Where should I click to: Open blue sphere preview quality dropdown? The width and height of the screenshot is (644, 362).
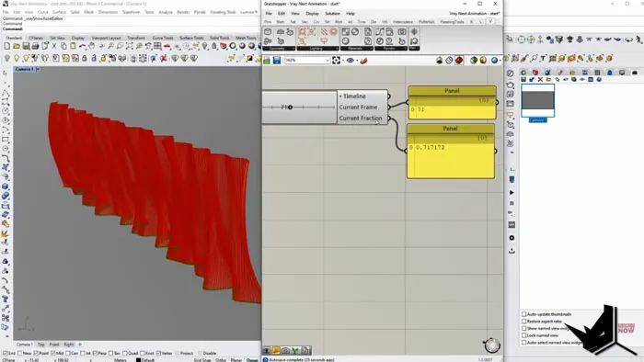(x=500, y=61)
